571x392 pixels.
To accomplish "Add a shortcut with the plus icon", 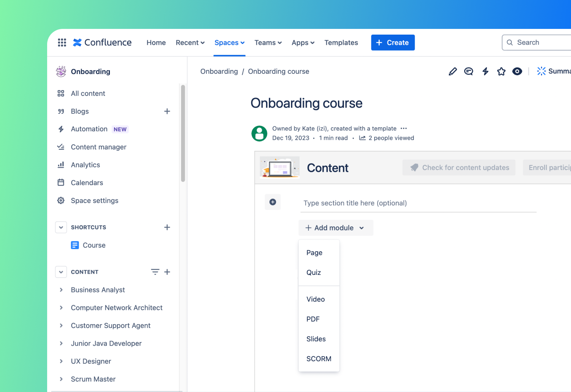I will pyautogui.click(x=167, y=227).
